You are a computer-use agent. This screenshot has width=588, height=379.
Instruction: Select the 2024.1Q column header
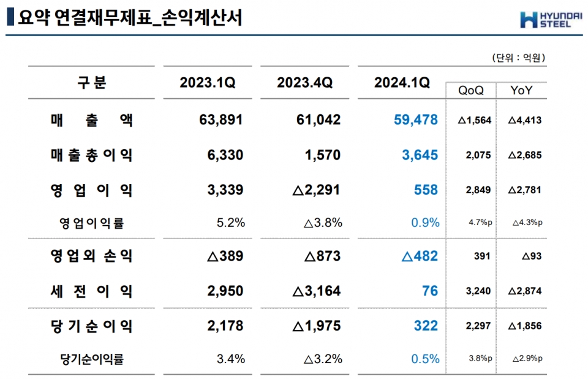[x=402, y=83]
